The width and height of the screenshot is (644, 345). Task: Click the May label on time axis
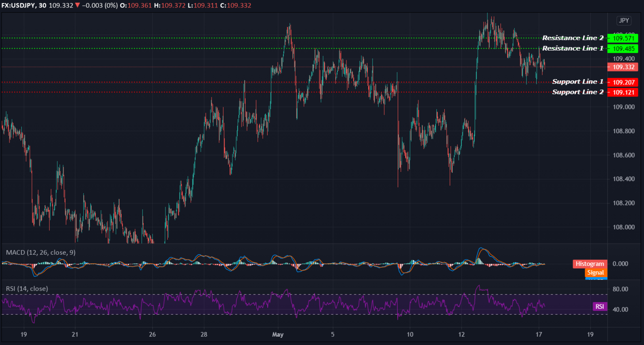pos(278,334)
